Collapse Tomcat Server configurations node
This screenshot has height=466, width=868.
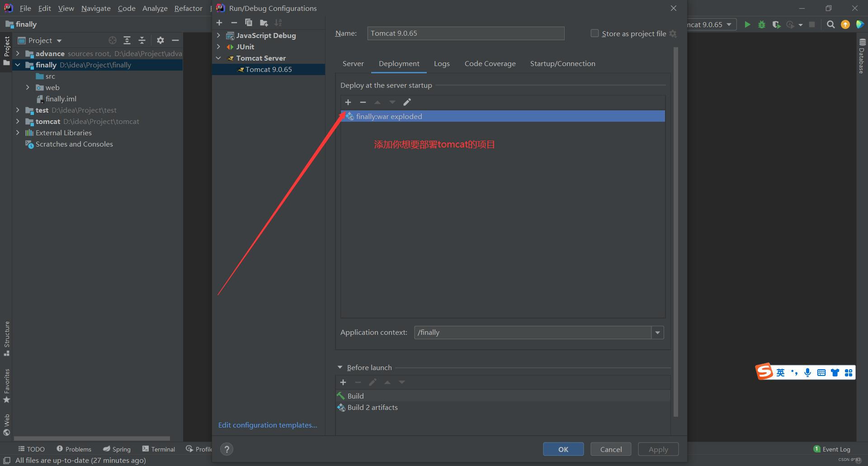pos(219,58)
